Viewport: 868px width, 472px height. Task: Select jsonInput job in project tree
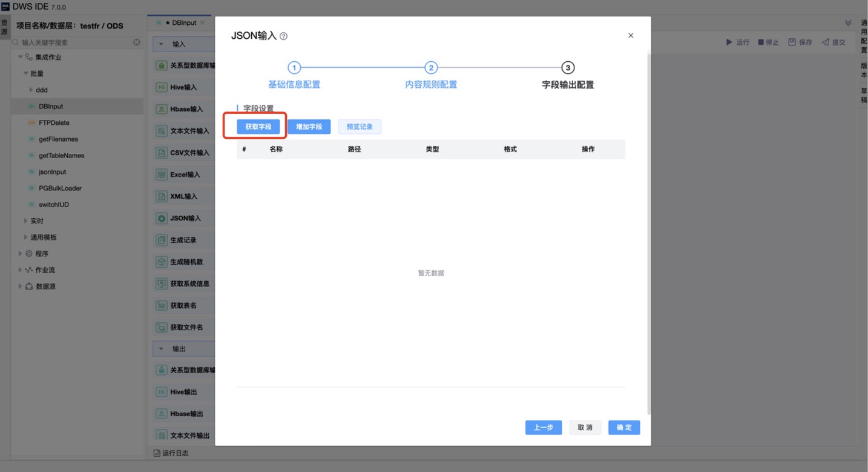pos(52,172)
